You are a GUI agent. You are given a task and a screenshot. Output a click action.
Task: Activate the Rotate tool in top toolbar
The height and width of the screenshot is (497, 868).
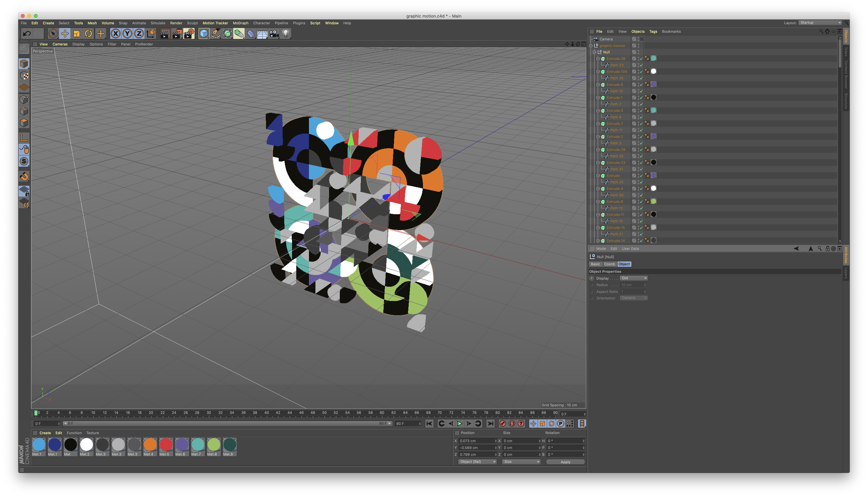pyautogui.click(x=88, y=33)
